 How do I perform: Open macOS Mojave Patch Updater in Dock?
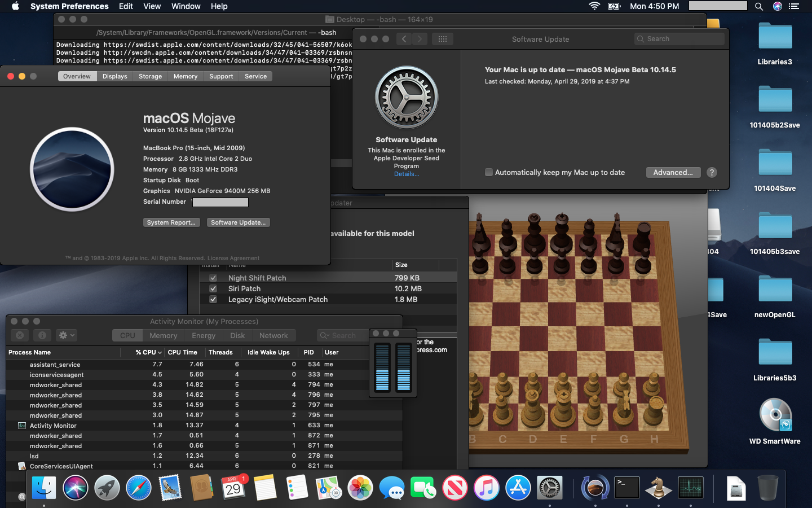595,488
